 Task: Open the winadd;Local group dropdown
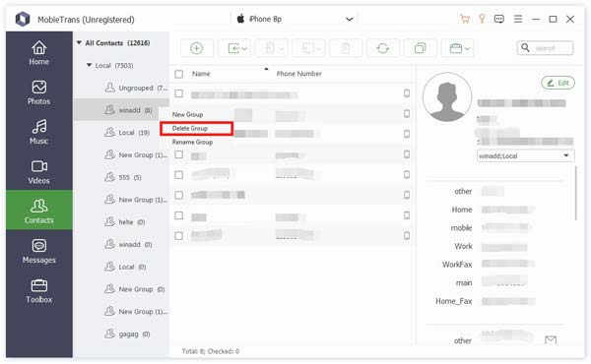click(526, 155)
